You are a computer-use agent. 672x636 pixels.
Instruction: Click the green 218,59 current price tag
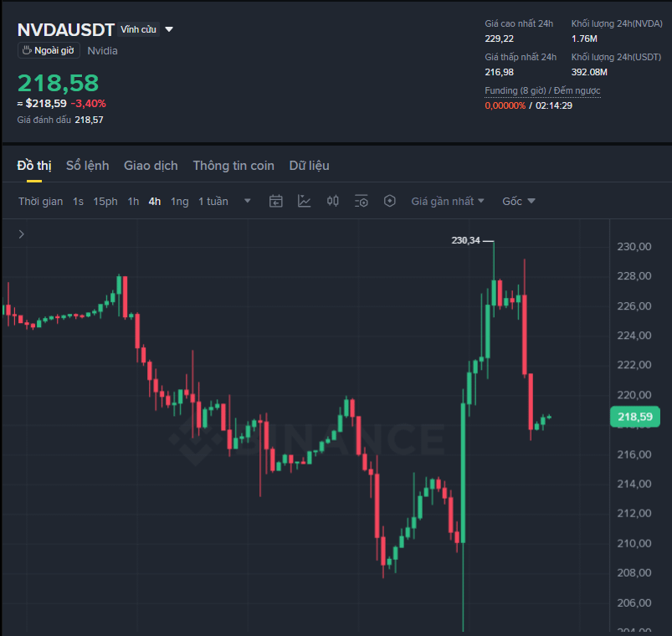[x=634, y=417]
